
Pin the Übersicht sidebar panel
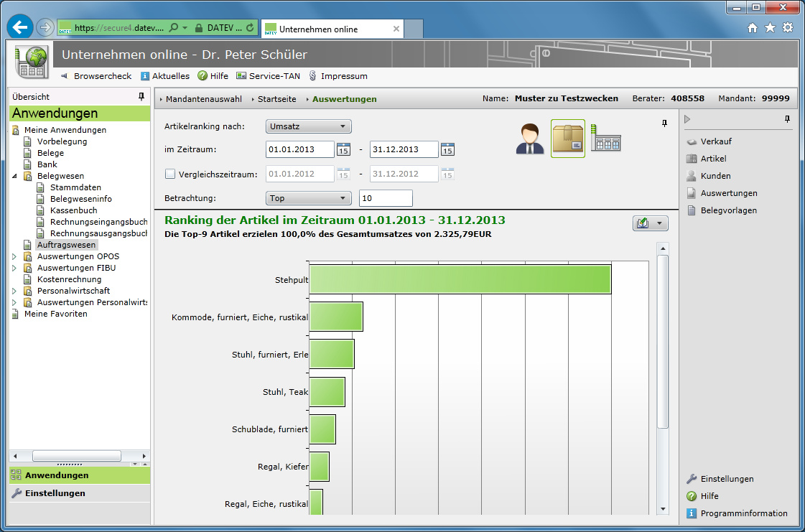tap(141, 96)
